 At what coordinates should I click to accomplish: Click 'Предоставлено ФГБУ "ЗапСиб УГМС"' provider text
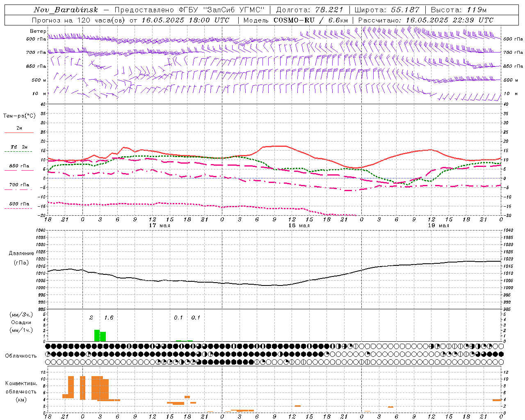click(190, 10)
